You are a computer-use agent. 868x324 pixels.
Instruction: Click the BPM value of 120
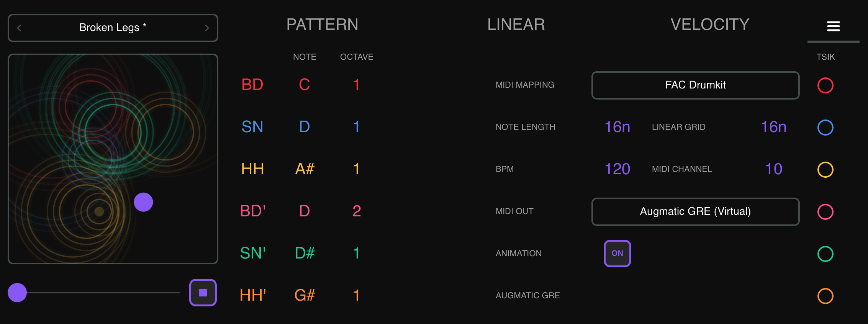(617, 169)
